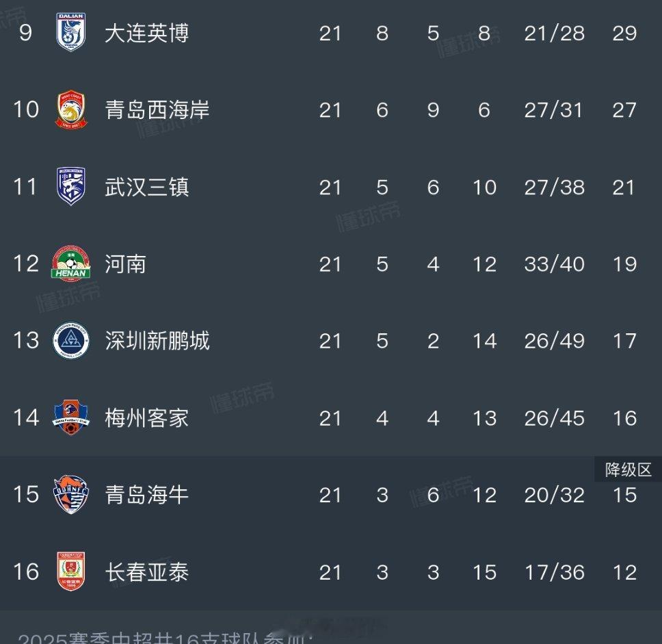Open Henan club logo

[71, 263]
